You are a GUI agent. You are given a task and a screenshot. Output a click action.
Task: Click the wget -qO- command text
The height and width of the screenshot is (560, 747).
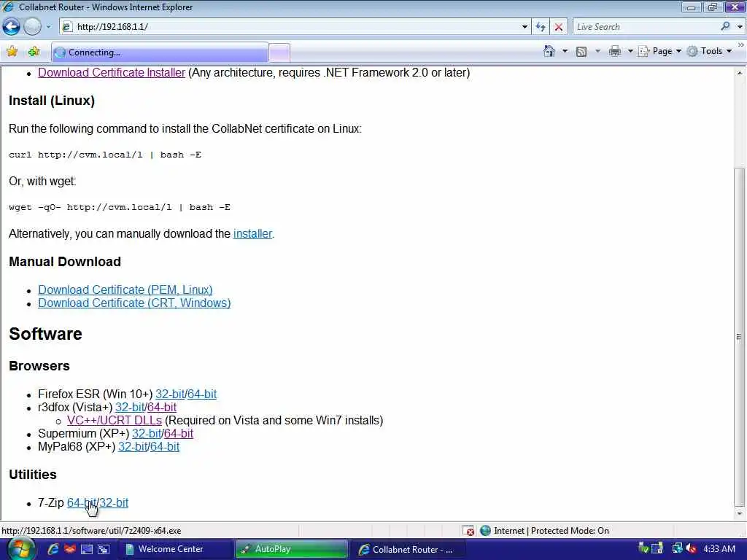click(120, 207)
